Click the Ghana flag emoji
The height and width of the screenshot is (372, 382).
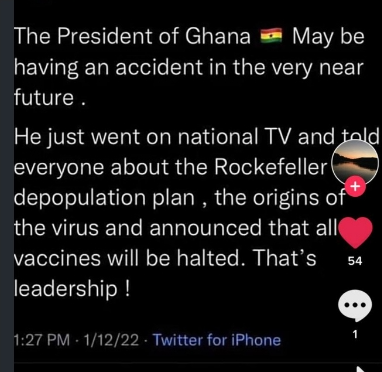pyautogui.click(x=271, y=35)
